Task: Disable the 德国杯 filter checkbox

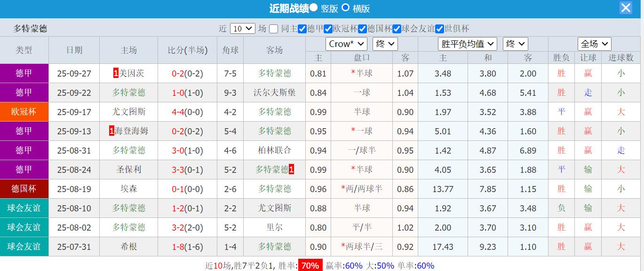Action: pos(362,29)
